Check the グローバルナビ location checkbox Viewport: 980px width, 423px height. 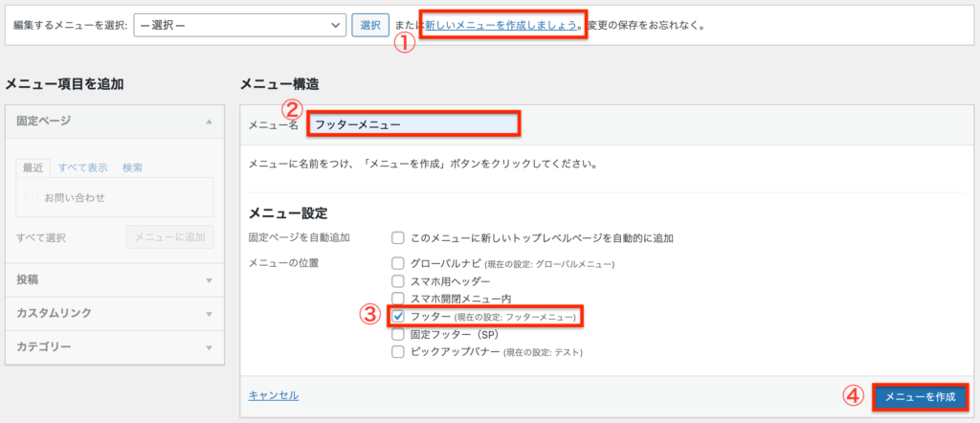[x=397, y=263]
